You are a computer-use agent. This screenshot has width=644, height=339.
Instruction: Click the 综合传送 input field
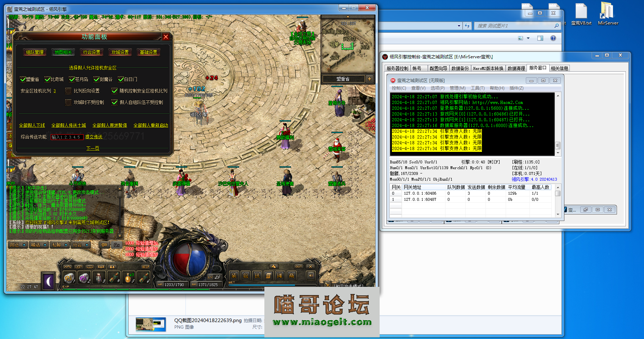click(67, 137)
